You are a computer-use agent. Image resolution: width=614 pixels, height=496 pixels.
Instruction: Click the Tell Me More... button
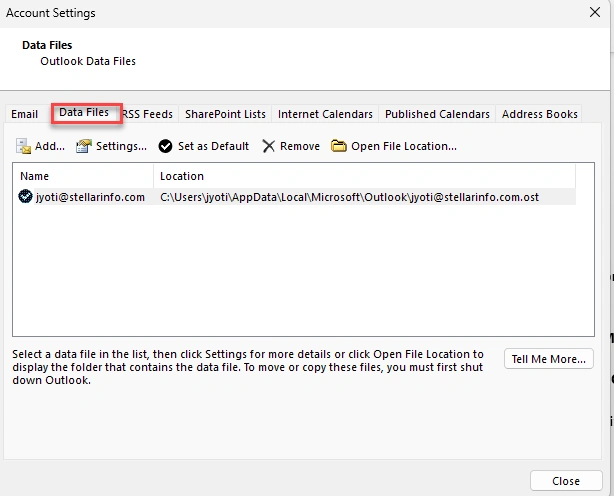(549, 359)
